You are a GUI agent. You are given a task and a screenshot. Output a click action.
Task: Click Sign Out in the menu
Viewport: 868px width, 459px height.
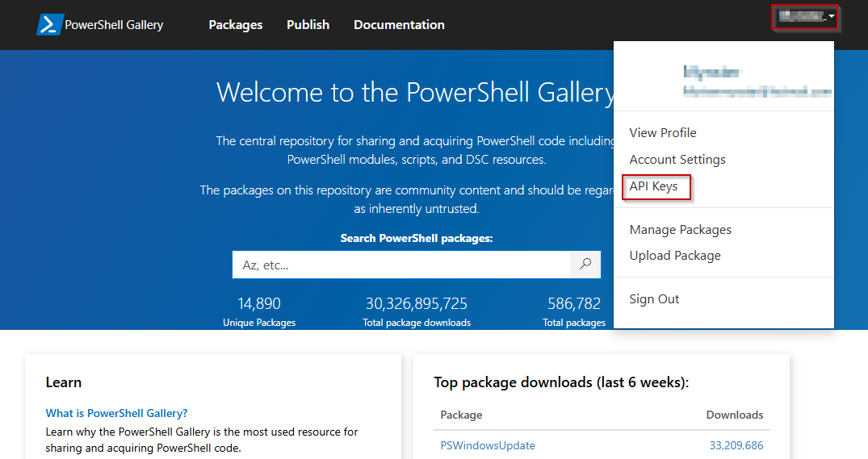654,299
